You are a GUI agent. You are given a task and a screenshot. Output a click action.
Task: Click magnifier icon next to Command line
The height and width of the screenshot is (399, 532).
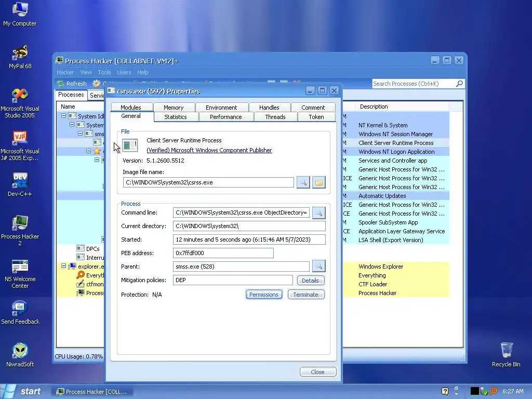318,212
